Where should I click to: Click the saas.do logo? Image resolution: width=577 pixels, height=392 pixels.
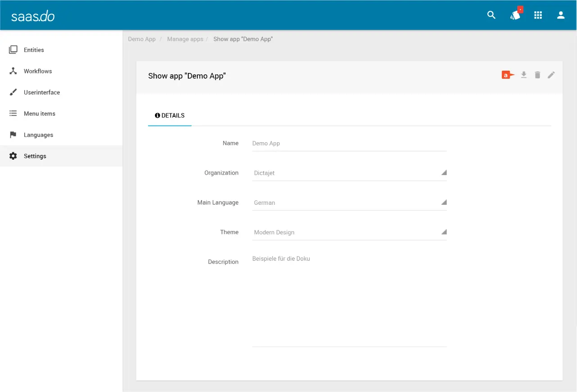point(33,16)
